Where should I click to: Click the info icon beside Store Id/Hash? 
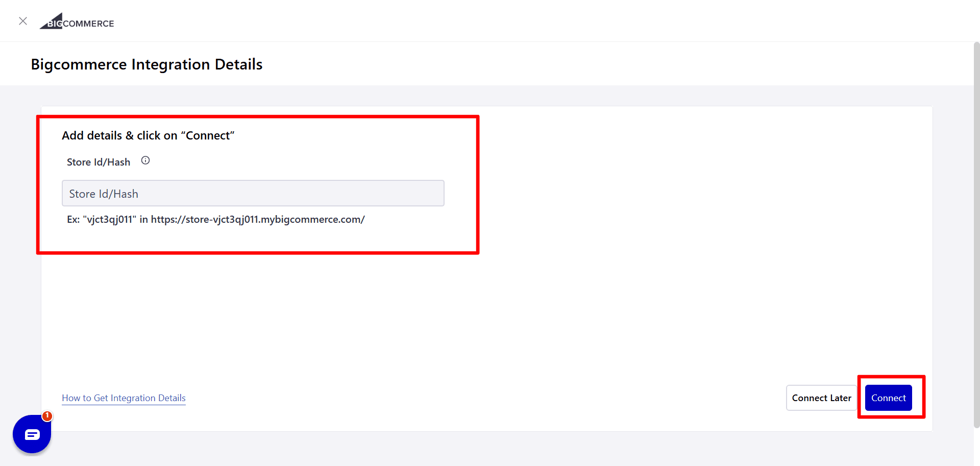point(145,160)
